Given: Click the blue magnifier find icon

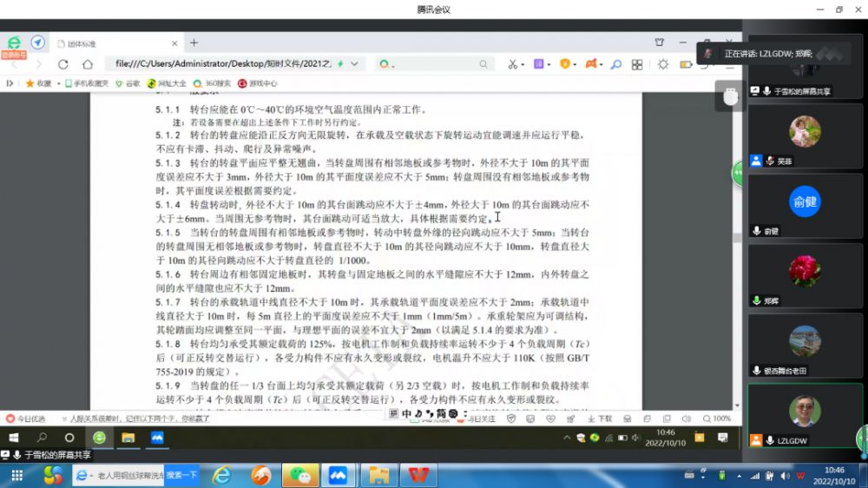Looking at the screenshot, I should [616, 64].
